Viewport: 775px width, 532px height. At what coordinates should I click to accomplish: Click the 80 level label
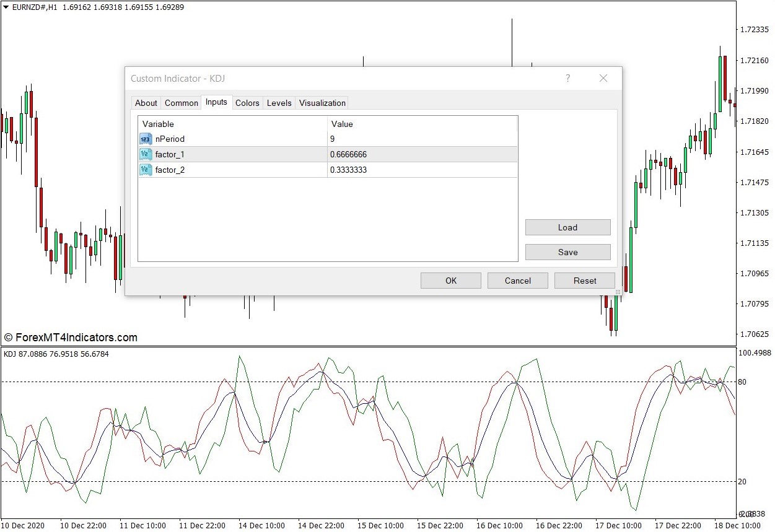point(742,382)
